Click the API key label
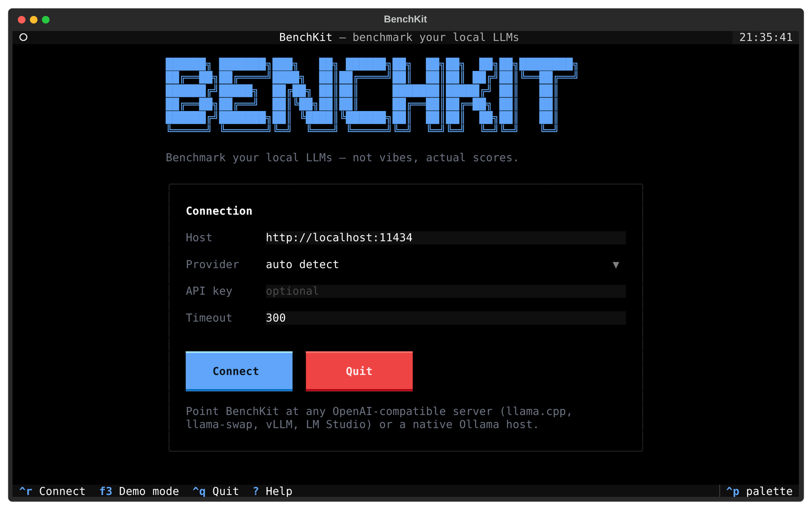The height and width of the screenshot is (510, 812). [x=209, y=291]
